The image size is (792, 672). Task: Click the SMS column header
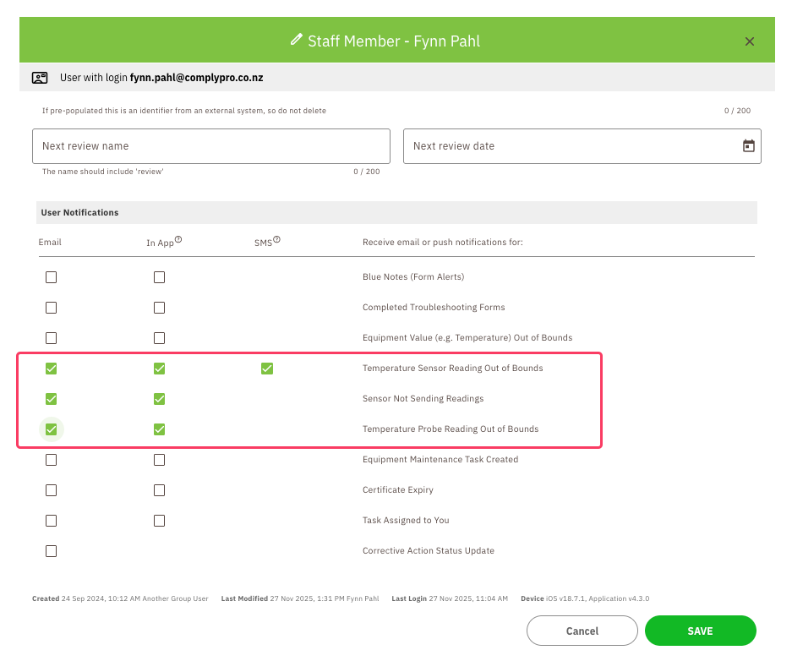pyautogui.click(x=263, y=243)
